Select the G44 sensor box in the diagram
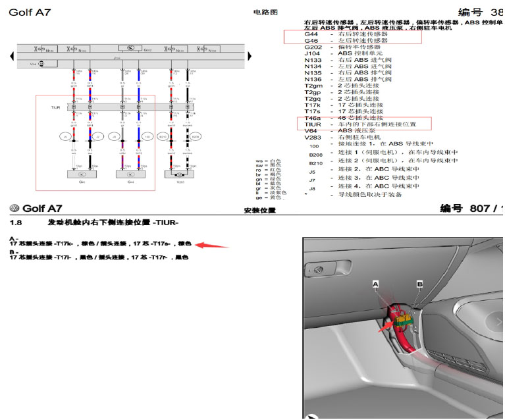This screenshot has width=505, height=420. pos(130,174)
